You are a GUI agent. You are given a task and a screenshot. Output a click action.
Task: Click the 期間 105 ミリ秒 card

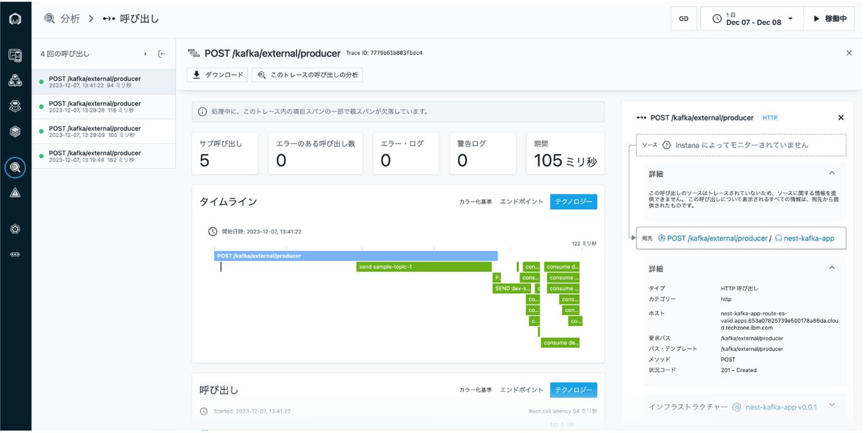point(565,153)
